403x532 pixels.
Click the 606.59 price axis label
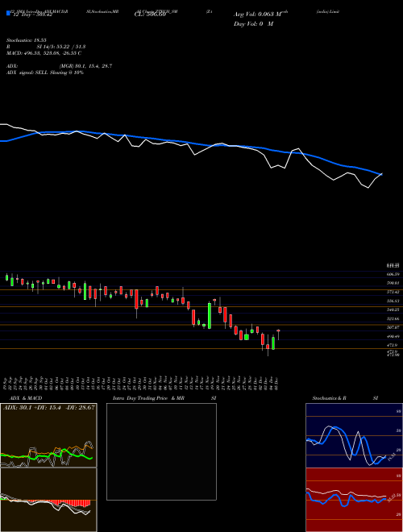click(393, 274)
